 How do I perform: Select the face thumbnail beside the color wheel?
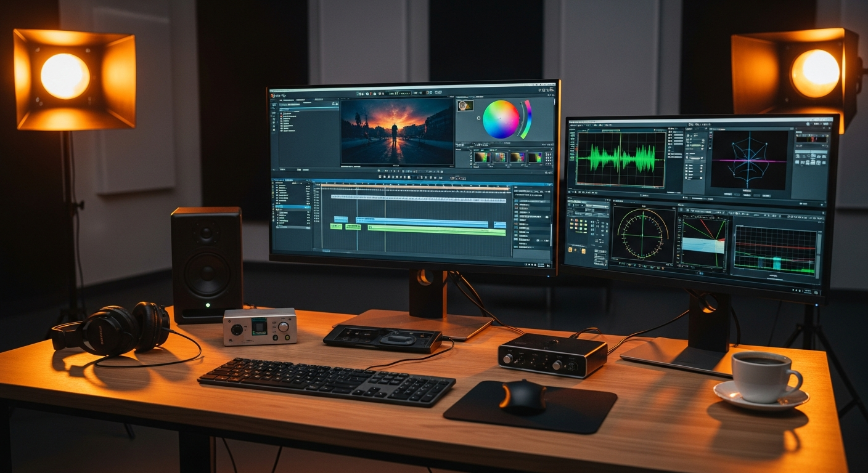coord(465,105)
